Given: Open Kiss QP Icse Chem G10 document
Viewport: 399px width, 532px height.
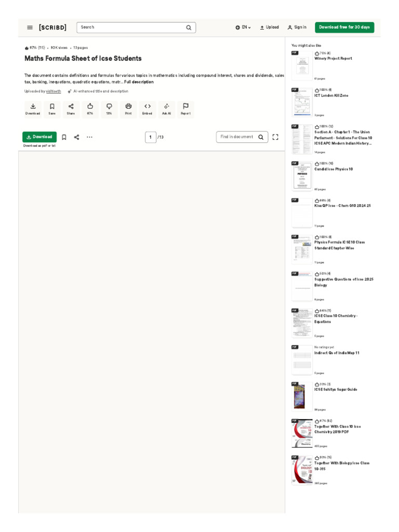Looking at the screenshot, I should (343, 206).
